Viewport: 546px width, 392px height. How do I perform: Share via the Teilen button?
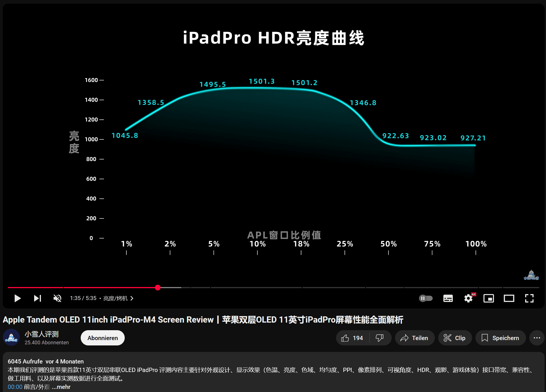click(415, 338)
